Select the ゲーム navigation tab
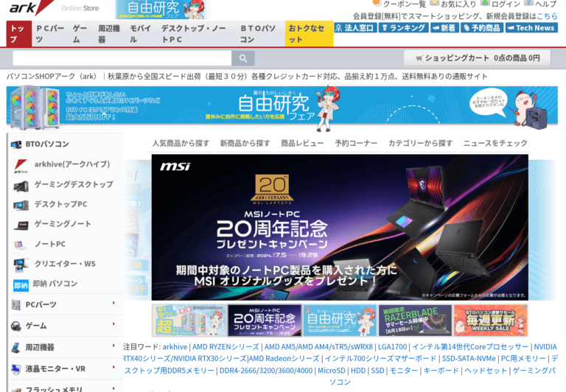The image size is (566, 392). (x=80, y=34)
